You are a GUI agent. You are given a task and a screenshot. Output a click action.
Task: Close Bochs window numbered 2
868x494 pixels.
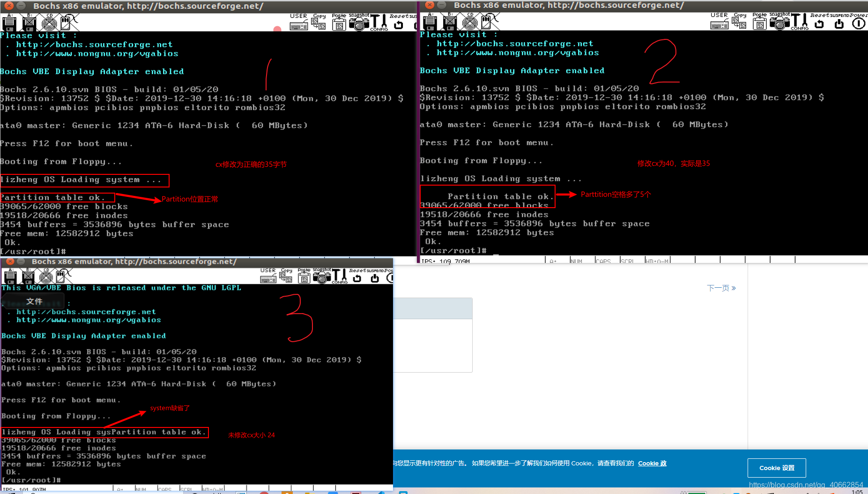(430, 5)
